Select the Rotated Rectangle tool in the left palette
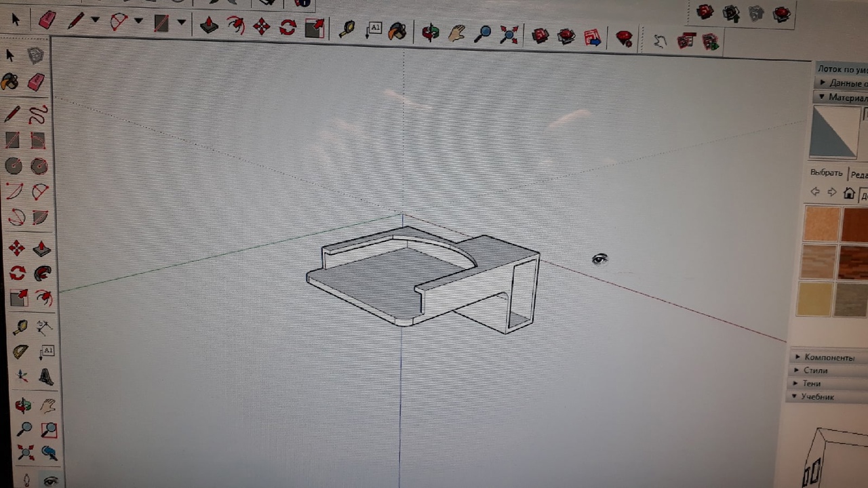868x488 pixels. pos(38,140)
